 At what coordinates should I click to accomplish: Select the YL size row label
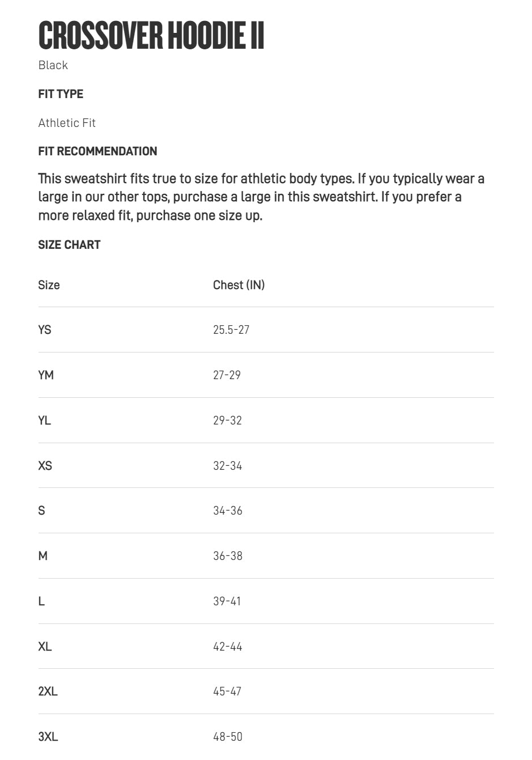tap(44, 421)
